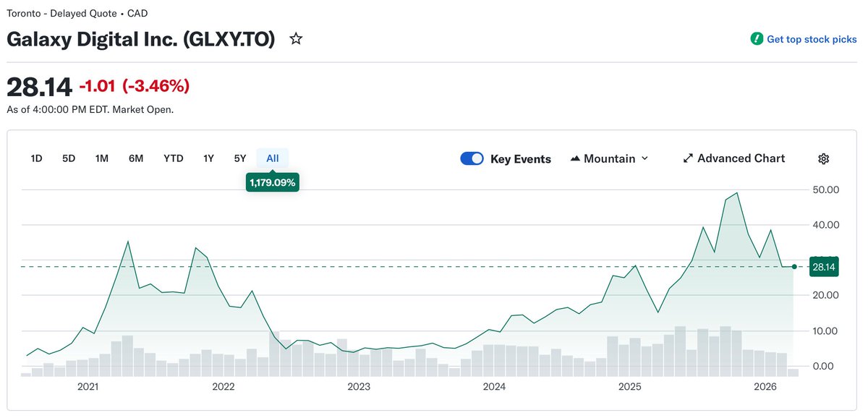
Task: Select the 1Y time range
Action: point(208,158)
